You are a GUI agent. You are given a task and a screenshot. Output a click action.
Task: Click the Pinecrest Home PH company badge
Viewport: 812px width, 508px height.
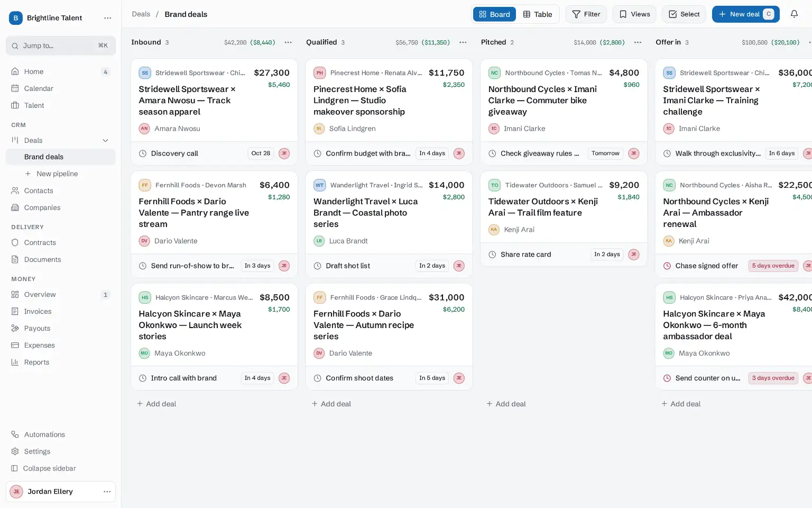point(319,73)
